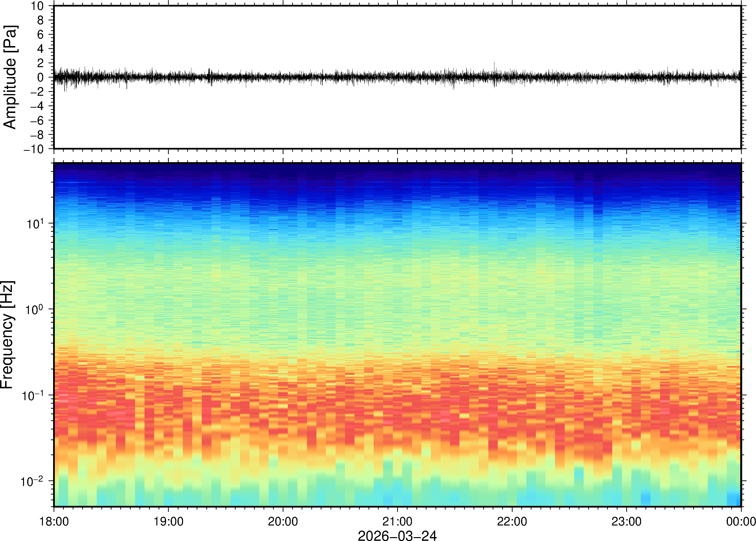
Task: Click the 6 amplitude tick label
Action: tap(41, 35)
